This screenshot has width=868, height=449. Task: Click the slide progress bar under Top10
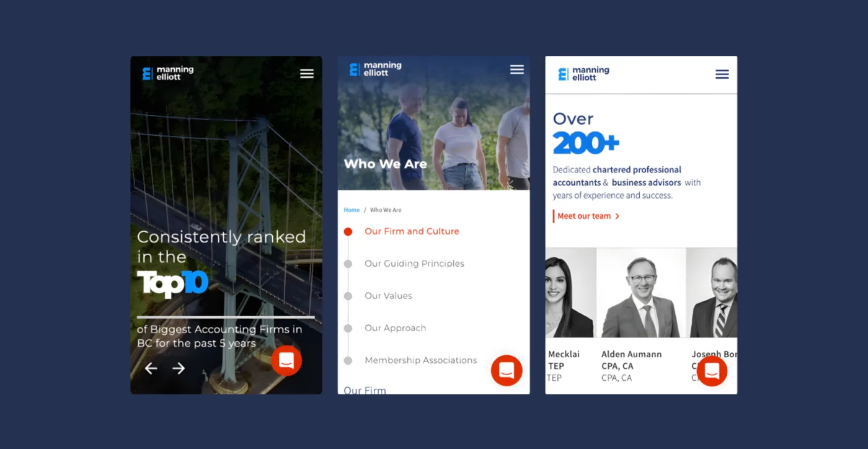click(226, 317)
